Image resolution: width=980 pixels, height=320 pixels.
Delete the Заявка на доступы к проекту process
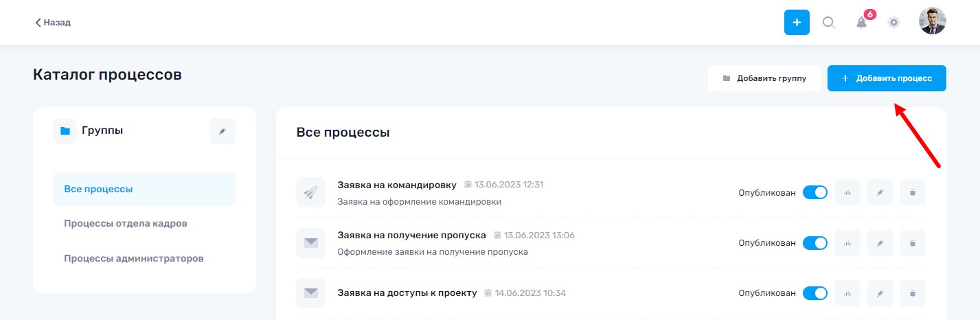pyautogui.click(x=913, y=293)
